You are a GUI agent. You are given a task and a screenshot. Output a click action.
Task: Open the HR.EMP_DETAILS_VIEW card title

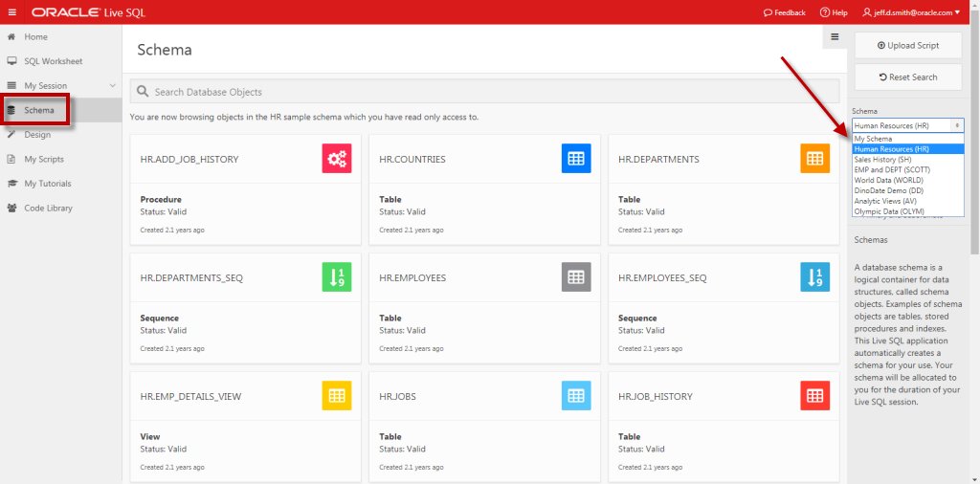pos(190,397)
